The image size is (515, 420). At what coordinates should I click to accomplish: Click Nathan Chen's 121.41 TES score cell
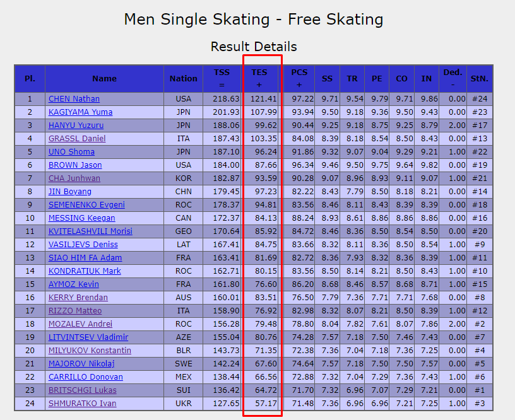pyautogui.click(x=259, y=99)
